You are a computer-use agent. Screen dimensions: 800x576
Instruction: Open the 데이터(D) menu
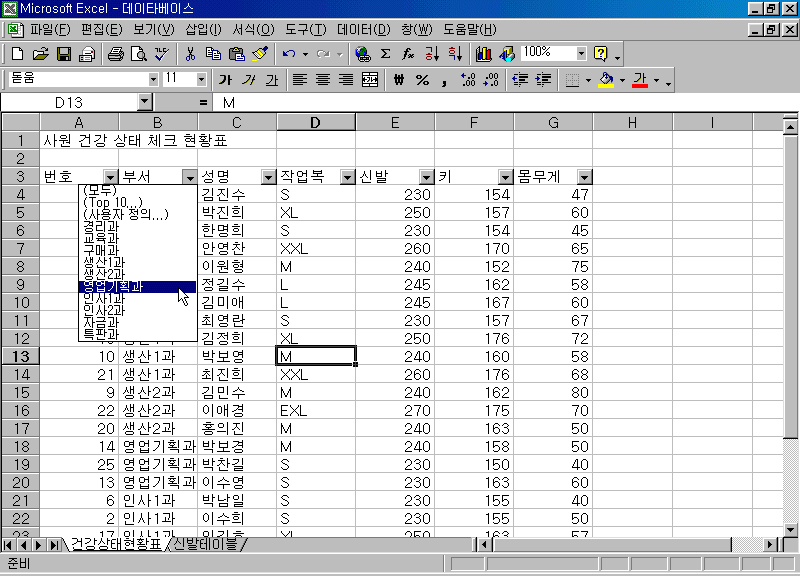point(363,30)
